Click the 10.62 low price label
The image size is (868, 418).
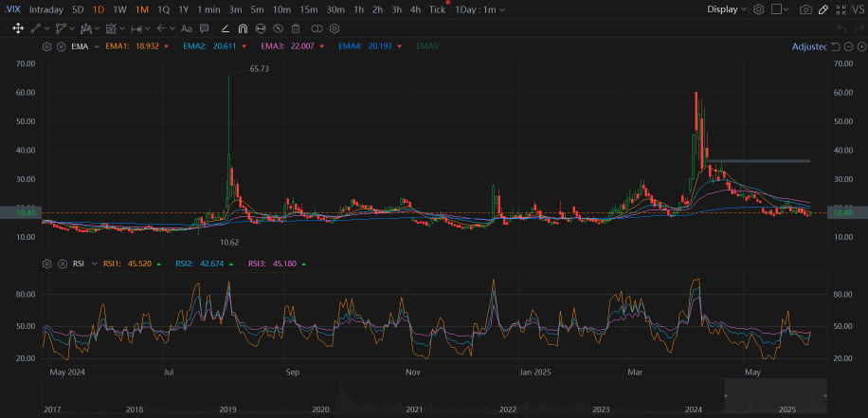(x=229, y=242)
